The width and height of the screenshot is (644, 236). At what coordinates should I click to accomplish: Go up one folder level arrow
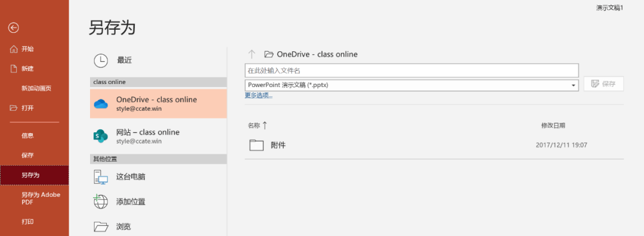coord(252,54)
